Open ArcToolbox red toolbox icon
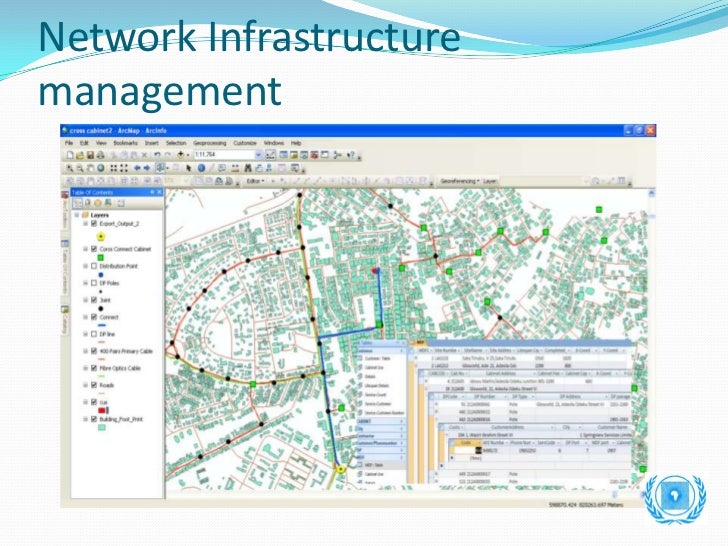The image size is (728, 546). pos(314,155)
